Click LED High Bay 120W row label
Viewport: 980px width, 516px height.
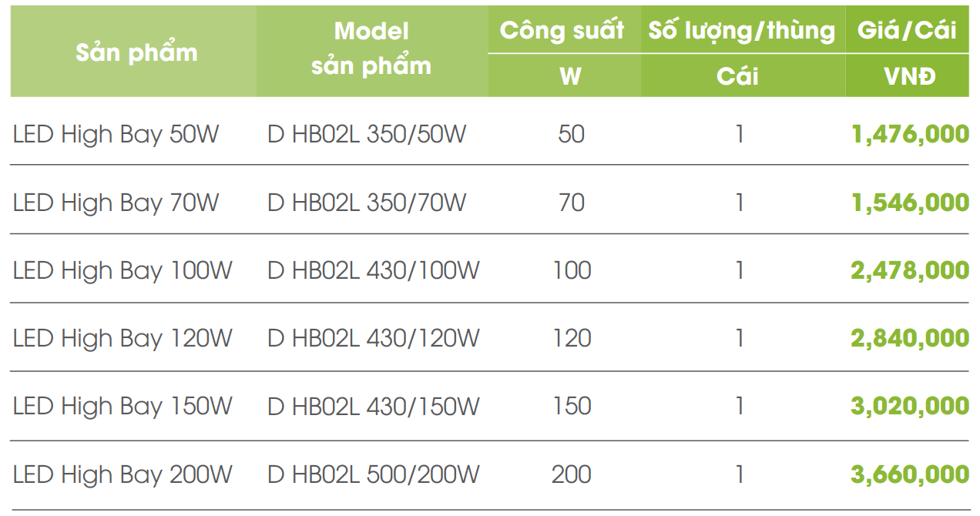(123, 338)
